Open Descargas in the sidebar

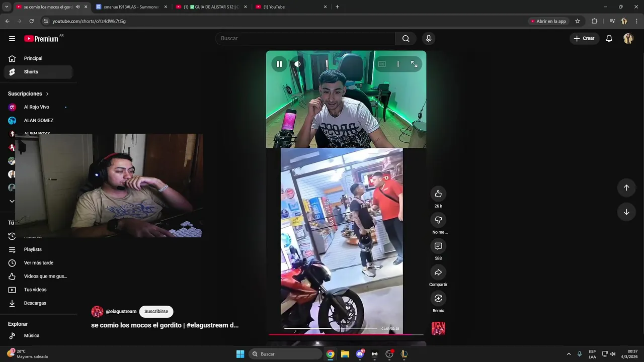38,303
